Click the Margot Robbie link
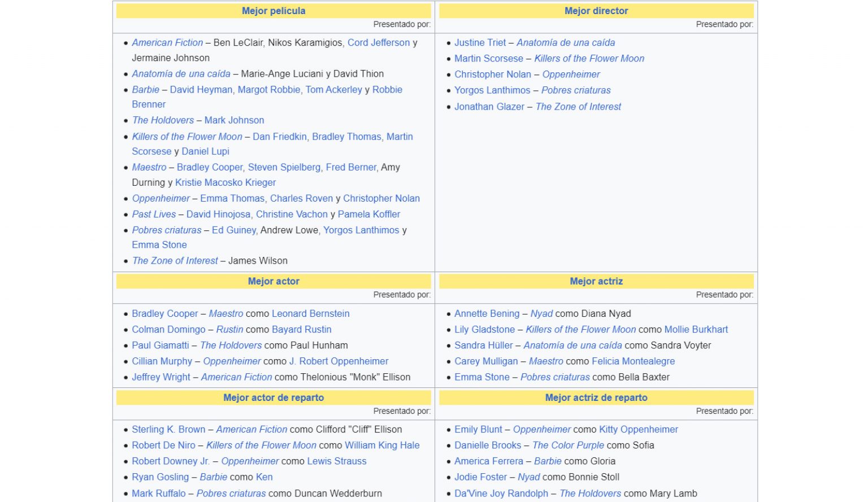Screen dimensions: 868x502 269,89
